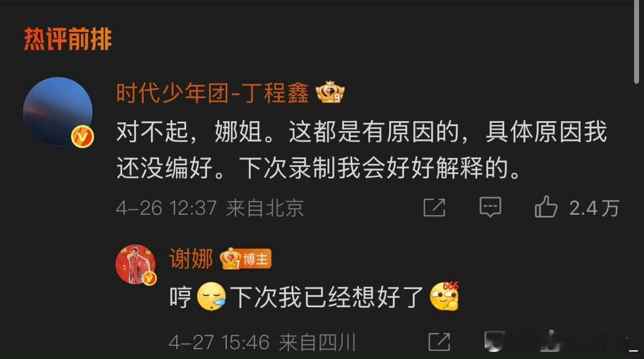Tap the share icon under 谢娜's reply
Viewport: 644px width, 359px height.
pyautogui.click(x=439, y=341)
